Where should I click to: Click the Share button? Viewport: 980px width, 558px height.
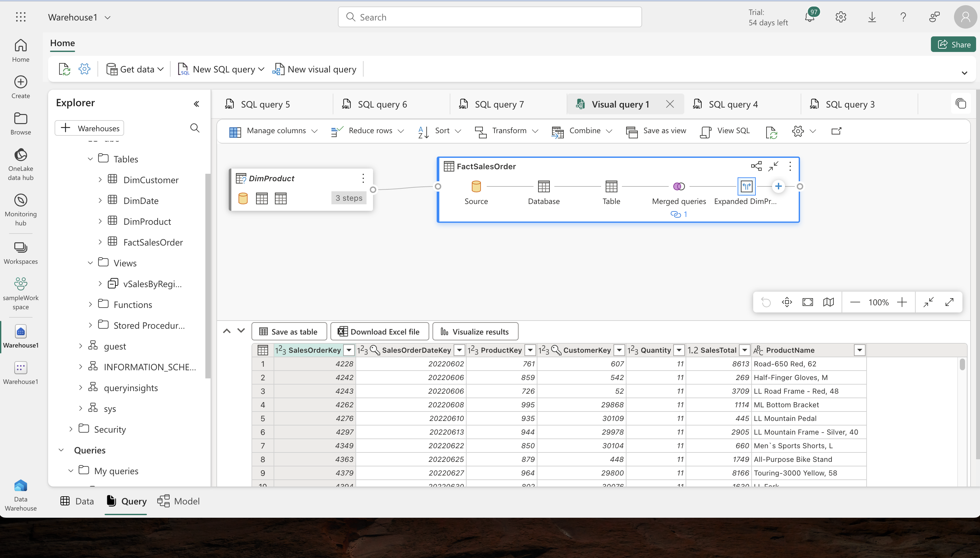[x=953, y=44]
